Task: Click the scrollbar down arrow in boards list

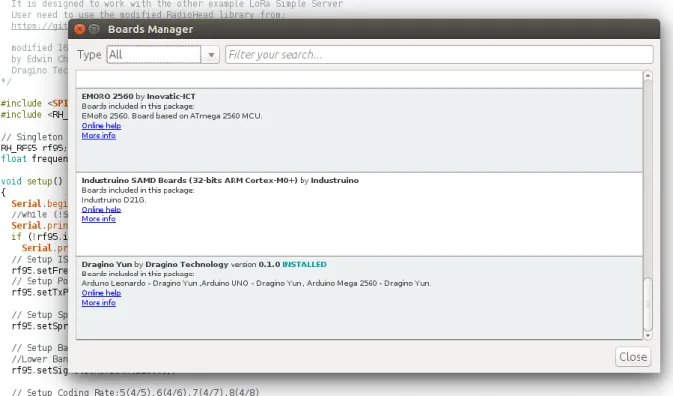Action: pos(648,335)
